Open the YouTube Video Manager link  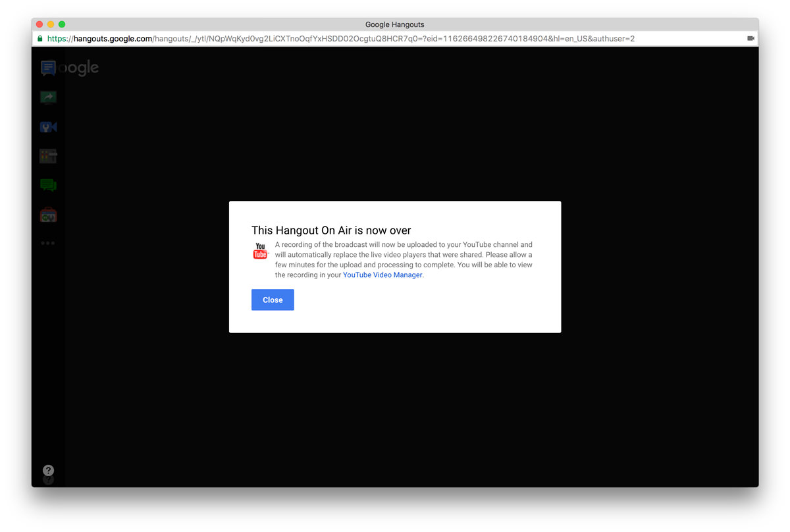(x=382, y=275)
